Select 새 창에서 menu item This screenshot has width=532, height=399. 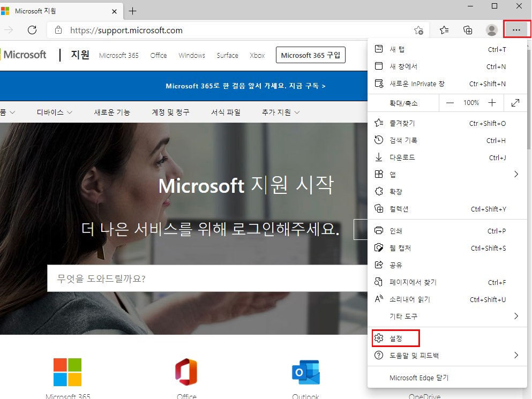(447, 66)
